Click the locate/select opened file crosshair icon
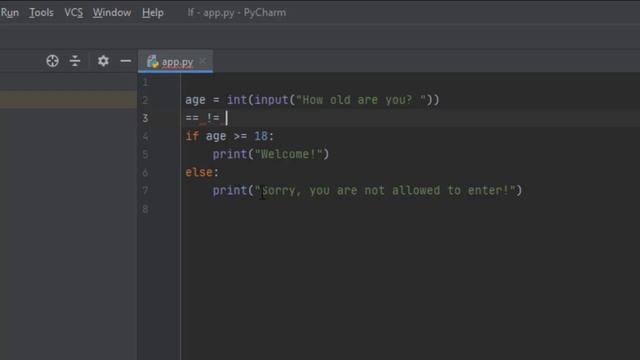Screen dimensions: 640x360 point(52,61)
